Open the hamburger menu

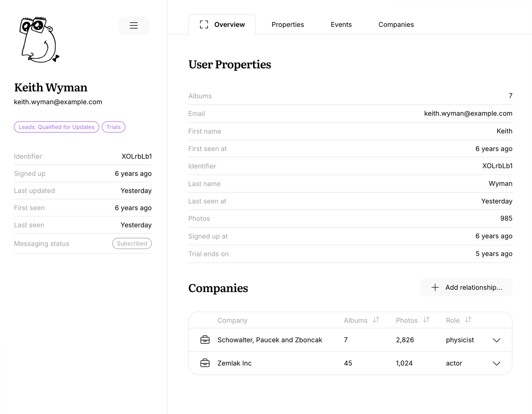[x=133, y=25]
